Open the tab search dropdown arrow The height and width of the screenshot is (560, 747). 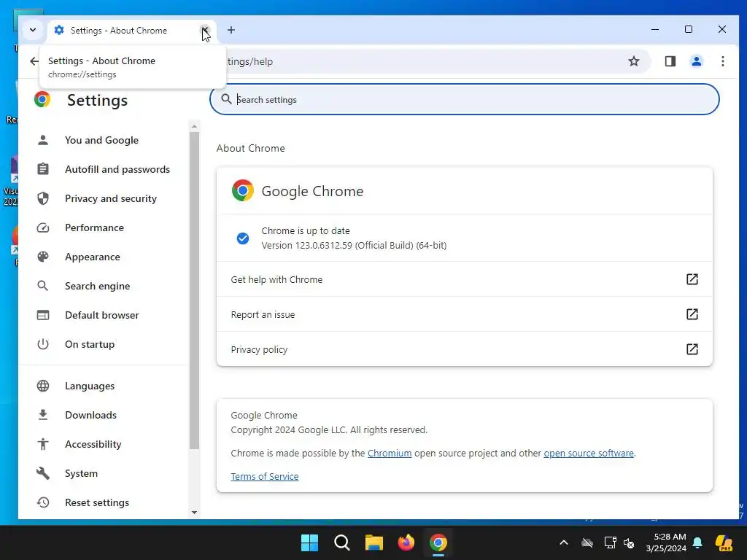coord(32,30)
